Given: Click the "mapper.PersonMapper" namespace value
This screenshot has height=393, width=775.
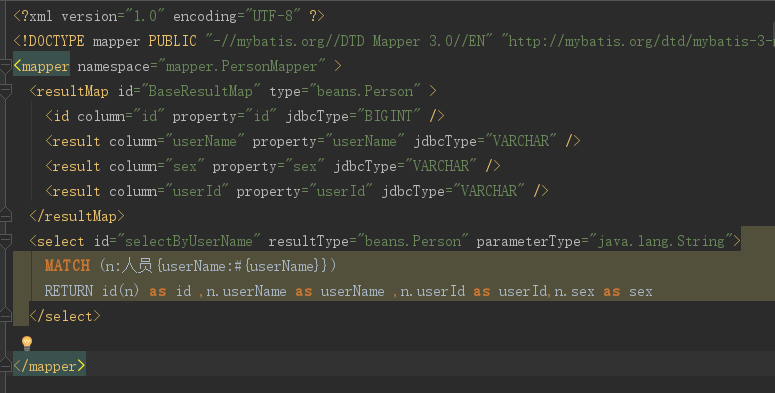Looking at the screenshot, I should pyautogui.click(x=241, y=66).
